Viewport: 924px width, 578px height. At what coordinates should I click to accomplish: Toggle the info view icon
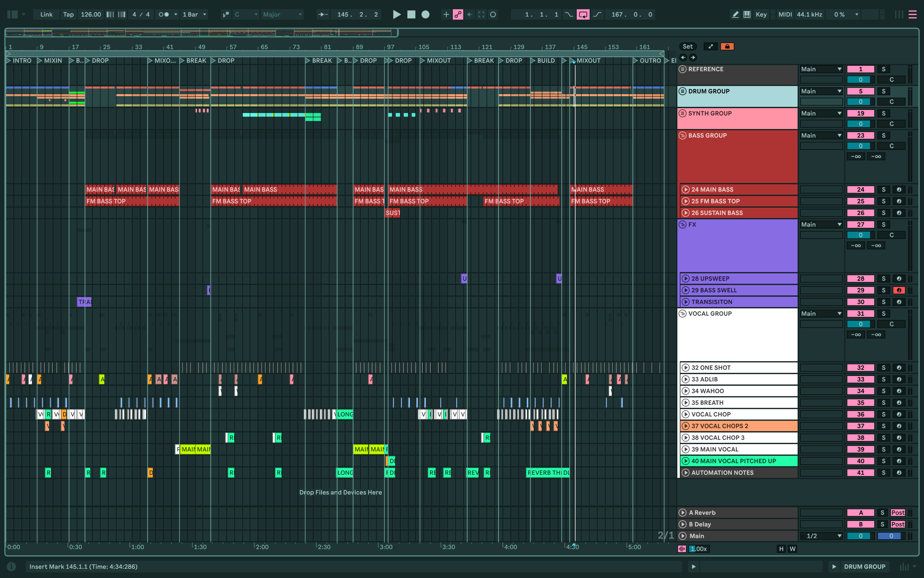tap(11, 567)
